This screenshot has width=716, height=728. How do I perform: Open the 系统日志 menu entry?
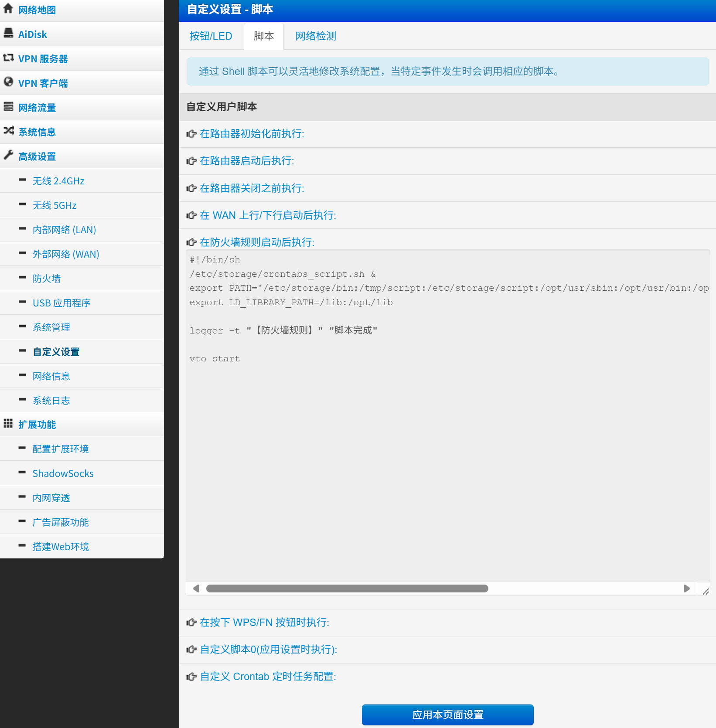click(x=51, y=401)
